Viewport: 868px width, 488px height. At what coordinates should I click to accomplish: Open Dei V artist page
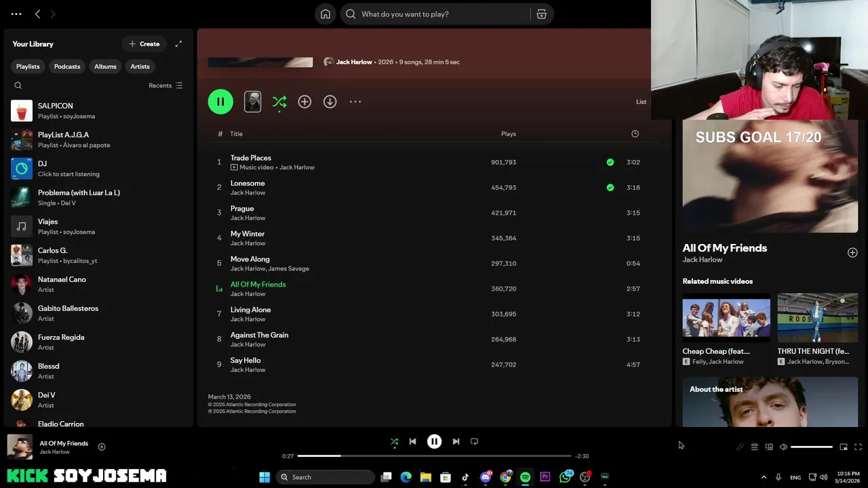point(98,400)
